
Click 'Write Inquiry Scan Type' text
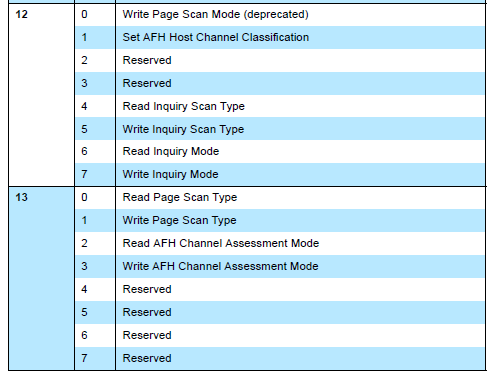click(183, 129)
